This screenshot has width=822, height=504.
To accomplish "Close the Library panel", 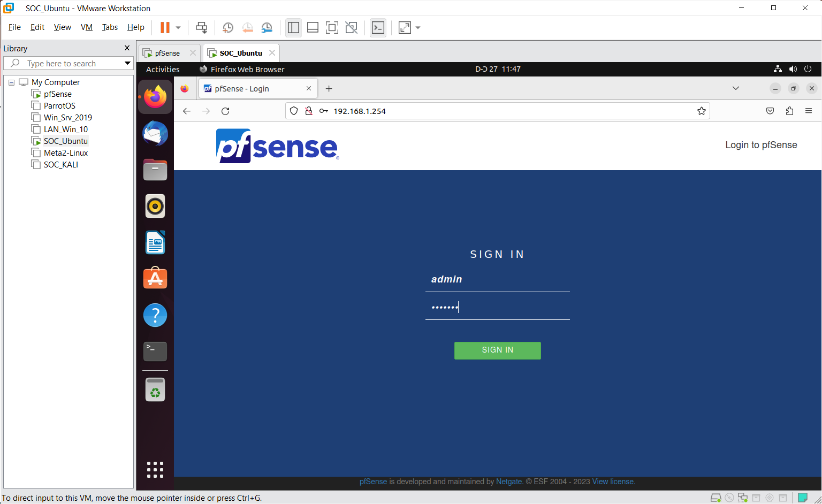I will (x=127, y=48).
